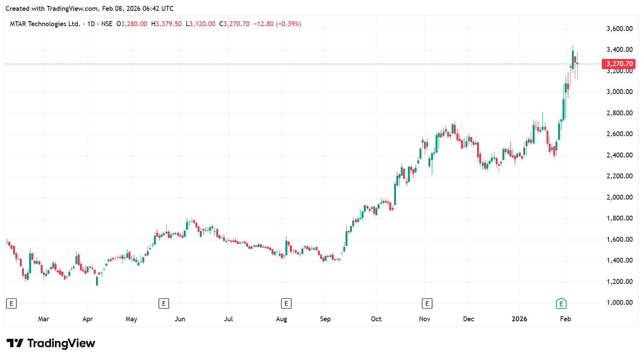Click the −12.80 (−0.39%) change readout
Viewport: 644px width, 360px height.
point(277,24)
